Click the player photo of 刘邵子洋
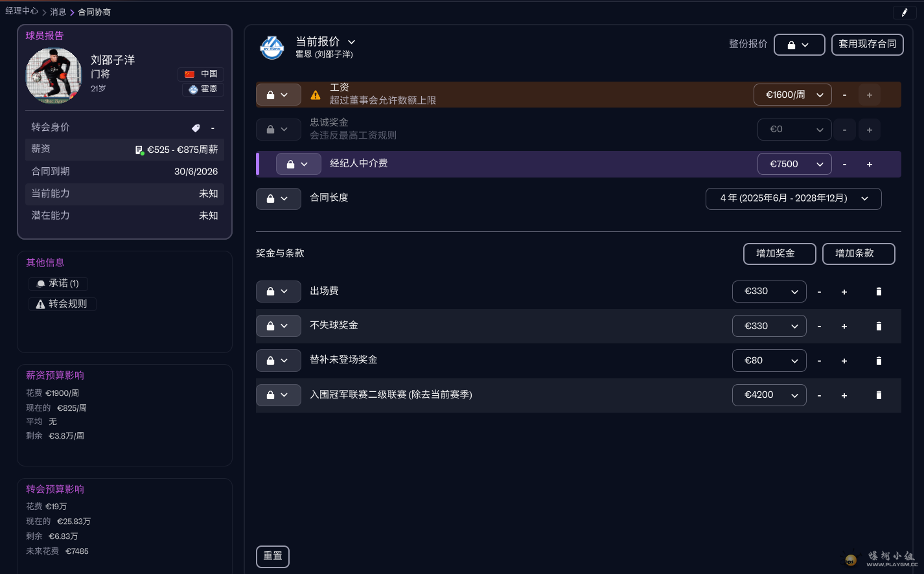 54,76
